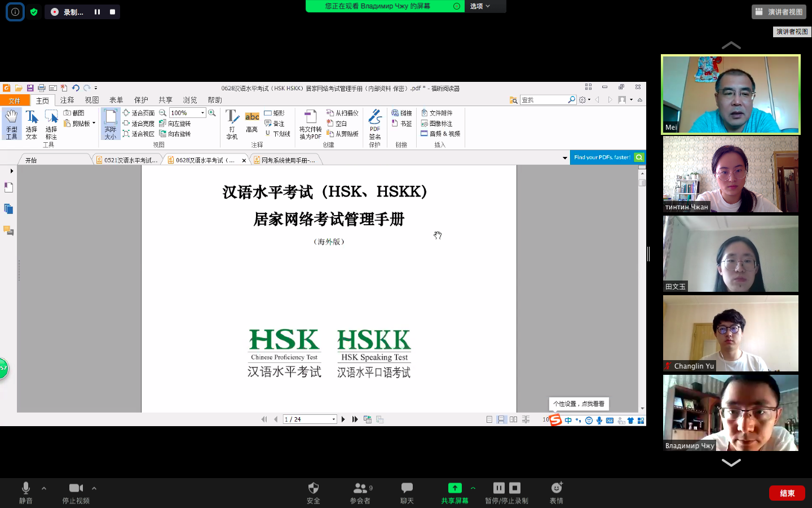Rotate the page left (向左旋转)
Screen dimensions: 812x508
point(175,123)
